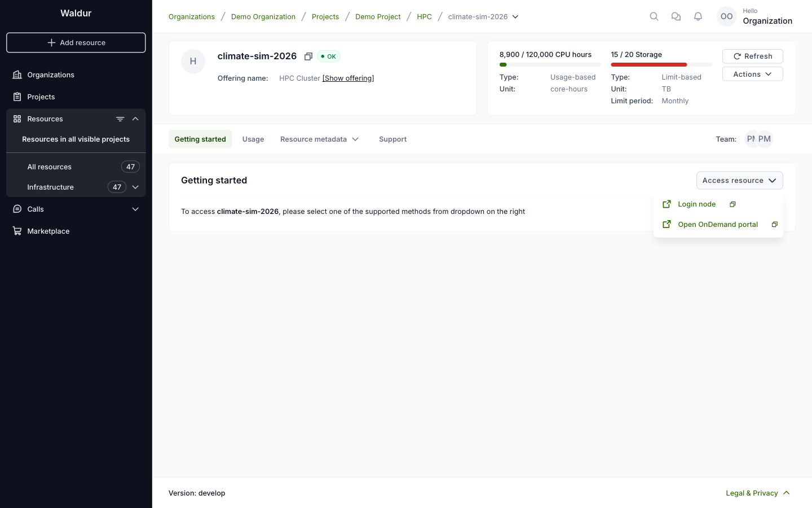This screenshot has width=812, height=508.
Task: Select Login node from access menu
Action: pyautogui.click(x=697, y=204)
